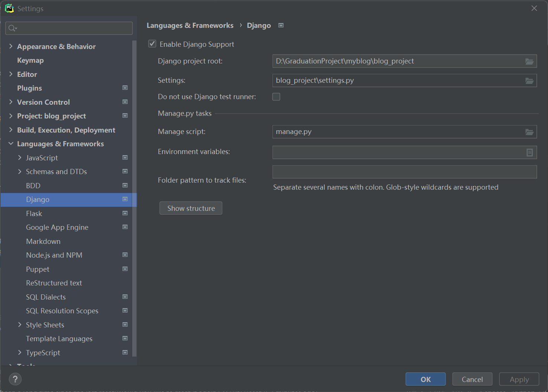The height and width of the screenshot is (392, 548).
Task: Select Plugins in the settings tree
Action: pyautogui.click(x=29, y=88)
